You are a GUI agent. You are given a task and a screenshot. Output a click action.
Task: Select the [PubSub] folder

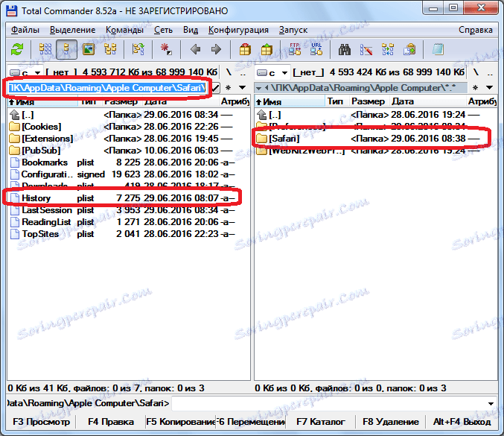tap(129, 151)
